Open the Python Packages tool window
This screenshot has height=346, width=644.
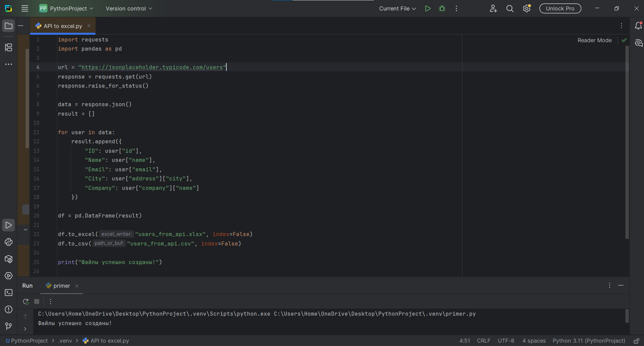[x=8, y=259]
